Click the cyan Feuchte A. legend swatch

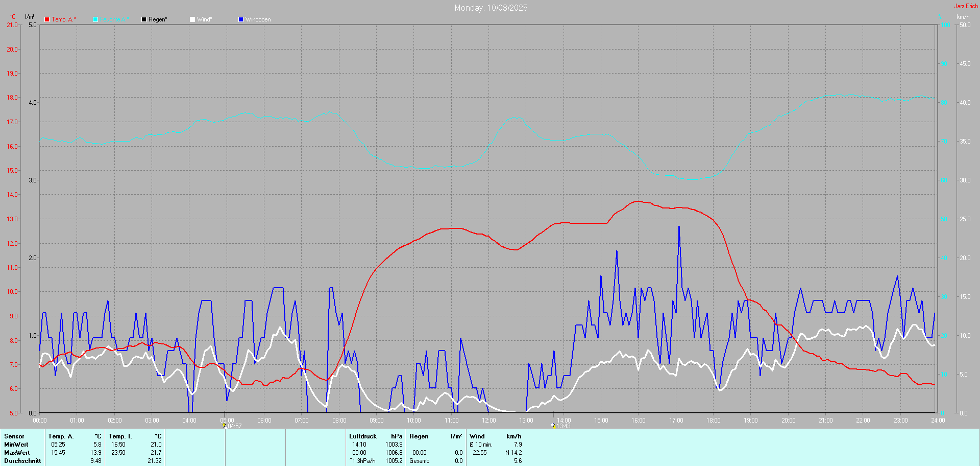coord(95,19)
